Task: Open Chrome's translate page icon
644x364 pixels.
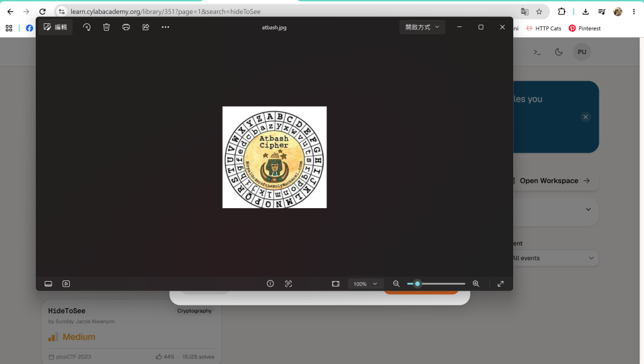Action: [525, 11]
